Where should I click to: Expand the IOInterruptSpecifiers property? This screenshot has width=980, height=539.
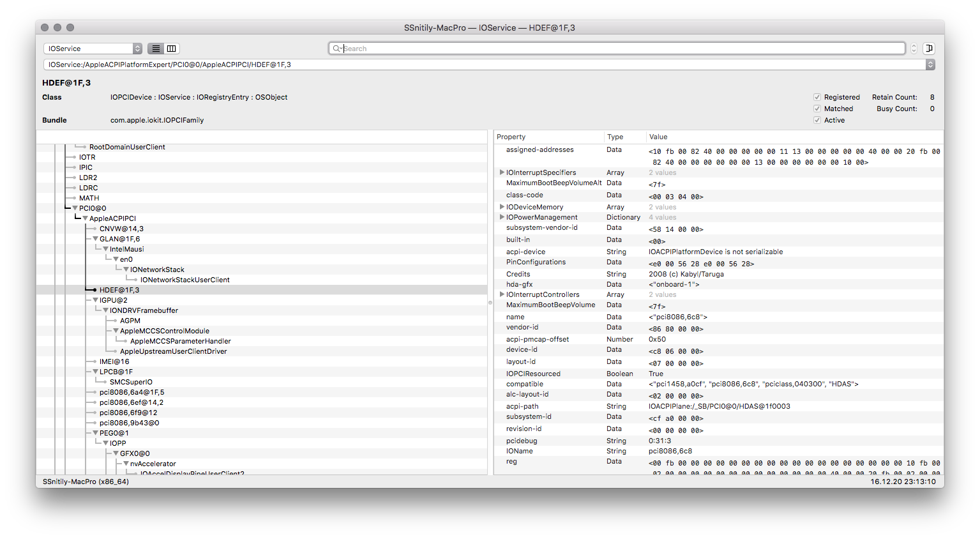click(x=502, y=172)
